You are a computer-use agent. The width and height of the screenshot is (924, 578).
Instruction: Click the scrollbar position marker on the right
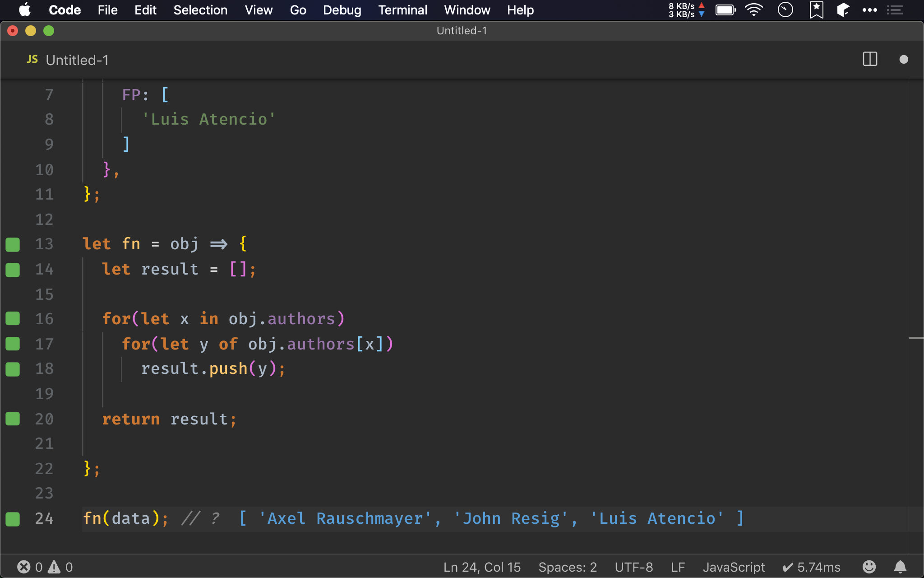916,338
